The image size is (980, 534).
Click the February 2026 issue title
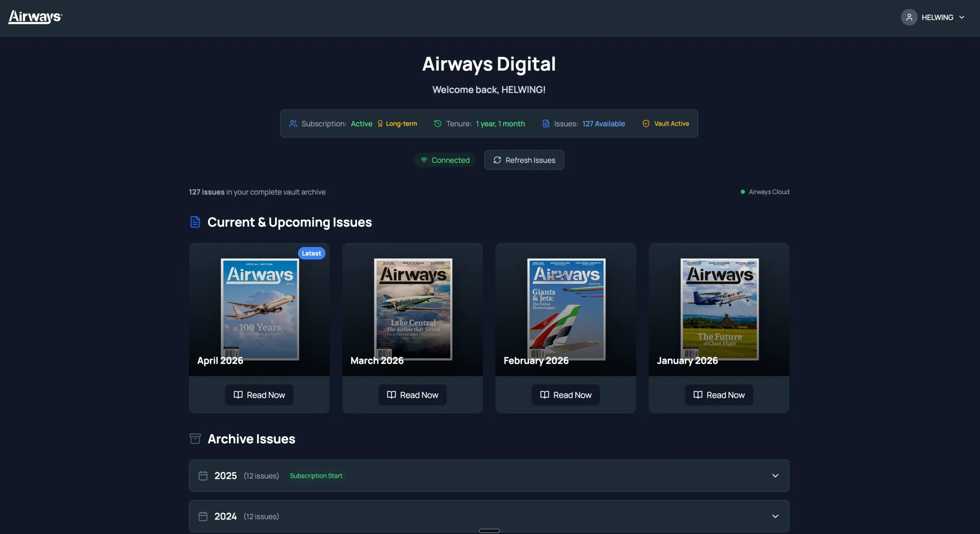536,360
